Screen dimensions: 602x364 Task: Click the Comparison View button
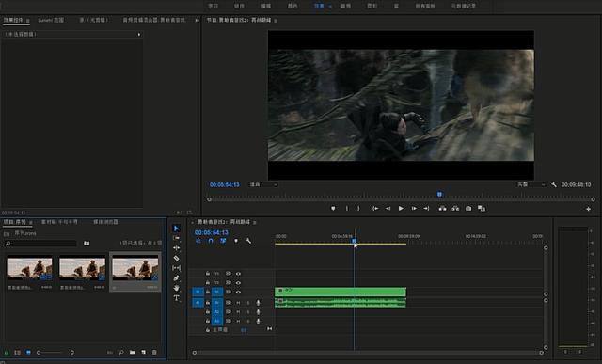(x=482, y=209)
